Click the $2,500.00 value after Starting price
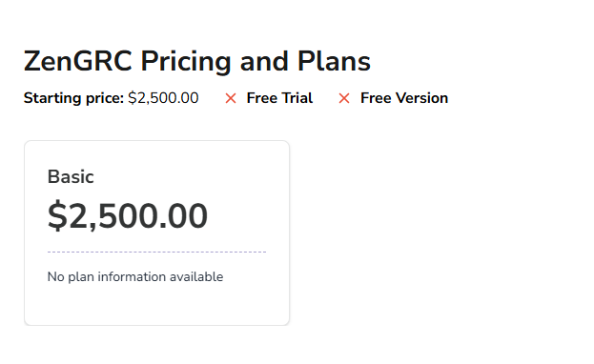 pyautogui.click(x=163, y=98)
